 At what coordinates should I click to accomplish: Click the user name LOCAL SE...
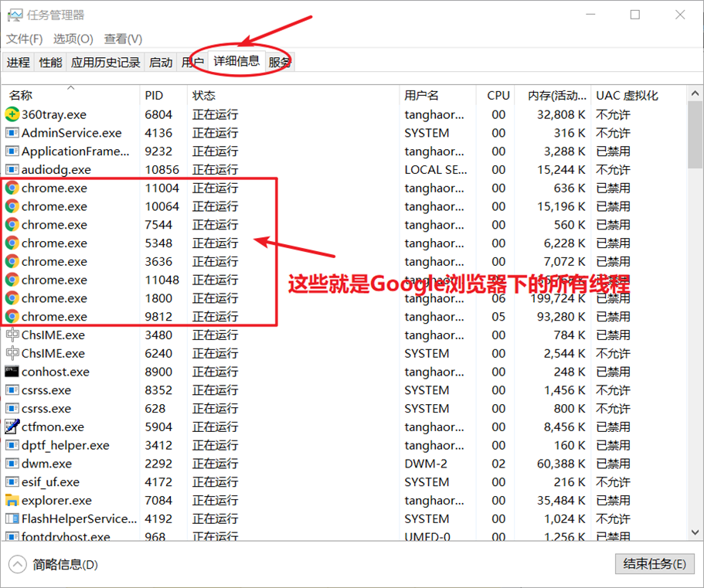click(x=436, y=170)
